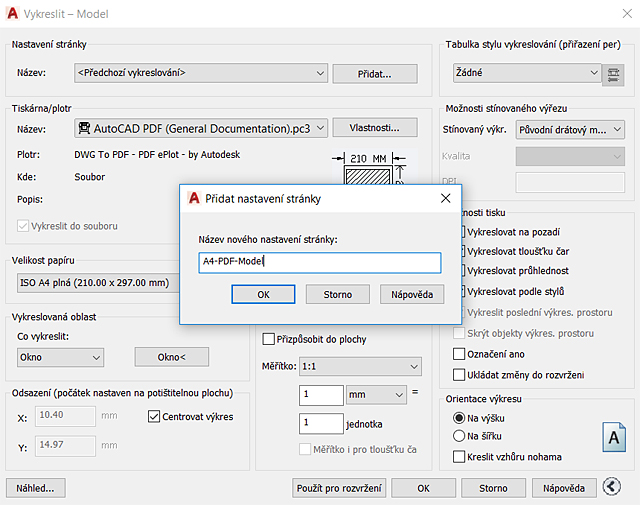Toggle Centrovat výkres checkbox

153,417
